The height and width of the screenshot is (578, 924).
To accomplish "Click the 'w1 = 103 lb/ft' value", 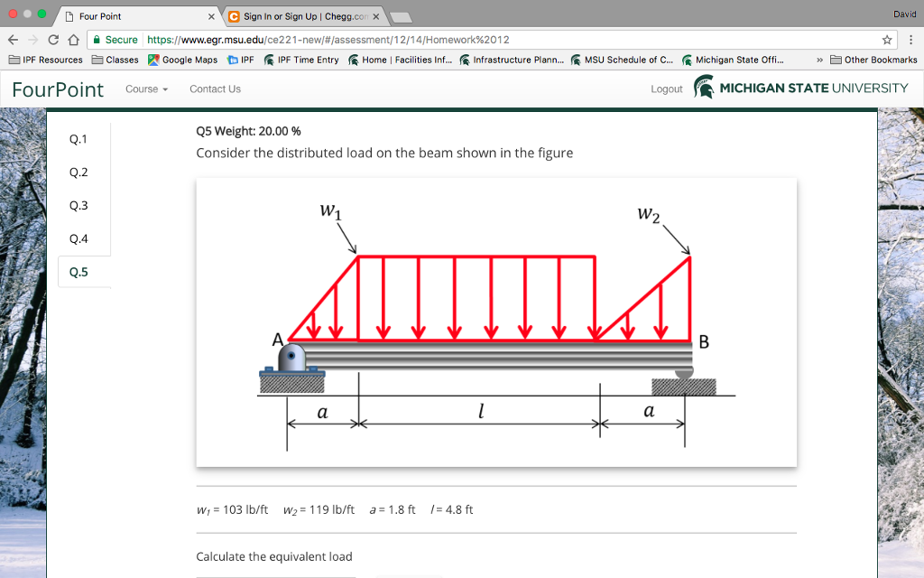I will pos(232,509).
